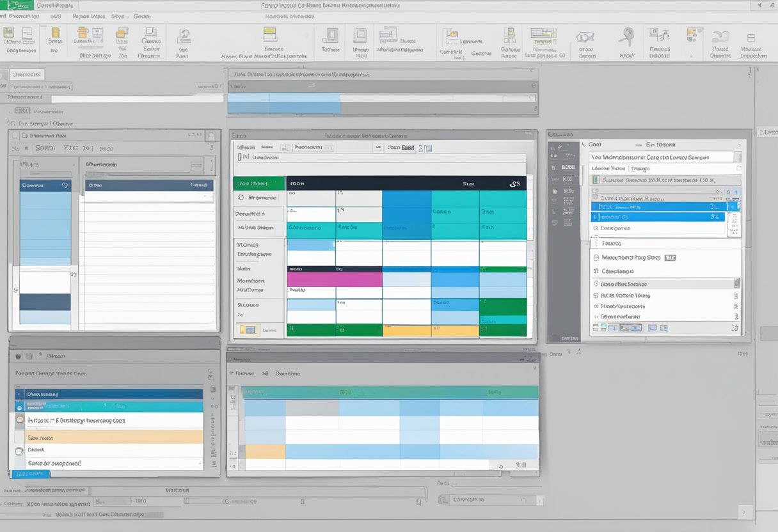Viewport: 778px width, 532px height.
Task: Click the camera icon in the ribbon
Action: click(x=585, y=37)
